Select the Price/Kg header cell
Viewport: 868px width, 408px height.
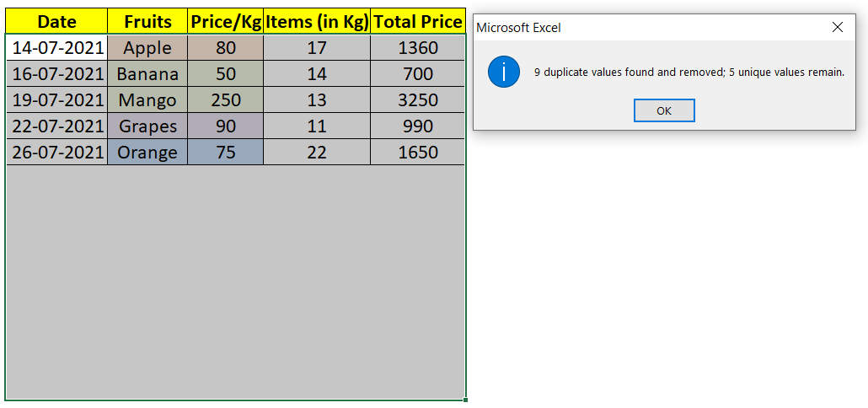tap(225, 22)
